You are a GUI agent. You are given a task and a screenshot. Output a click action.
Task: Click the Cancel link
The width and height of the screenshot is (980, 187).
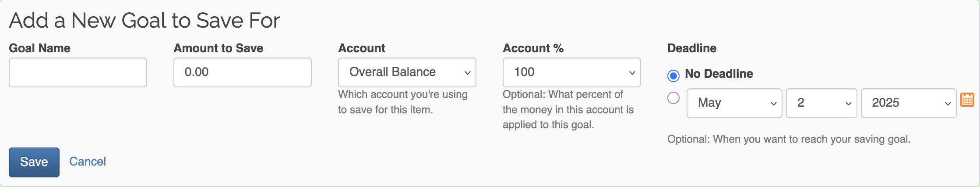point(88,162)
